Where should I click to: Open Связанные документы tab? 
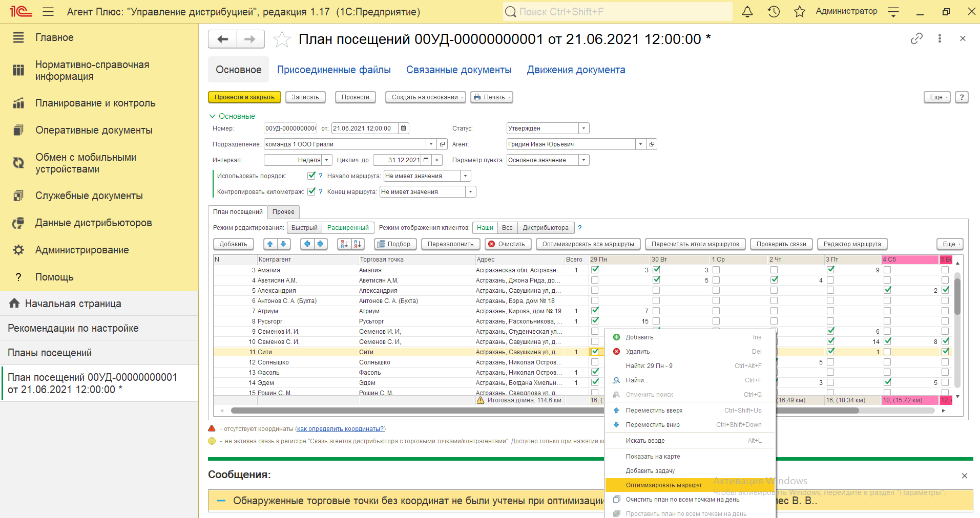tap(458, 70)
